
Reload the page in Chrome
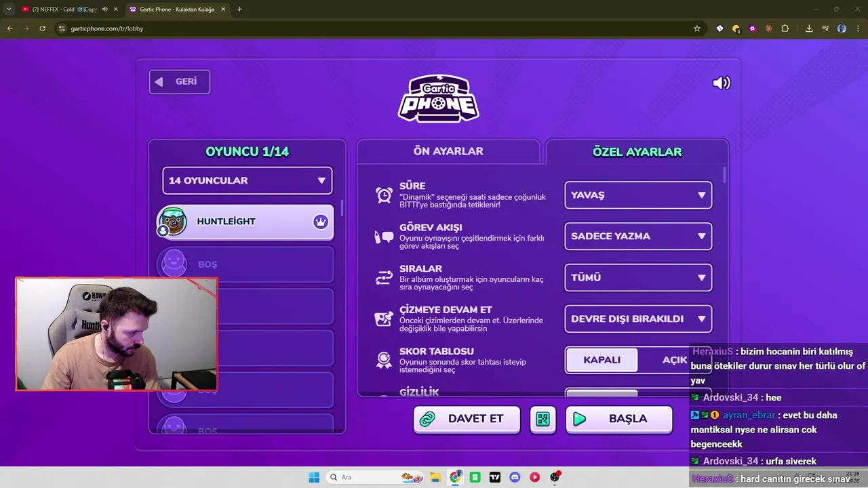pyautogui.click(x=42, y=28)
